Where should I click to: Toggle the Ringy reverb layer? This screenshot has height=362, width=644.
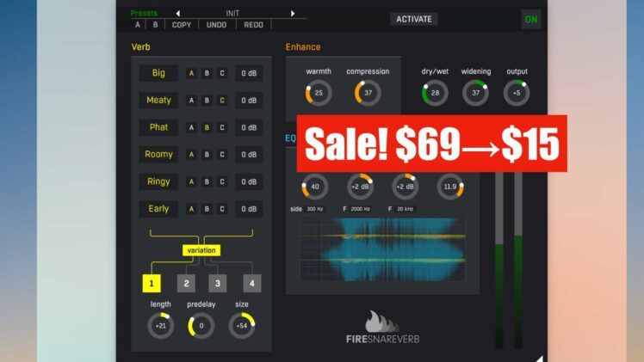[158, 181]
